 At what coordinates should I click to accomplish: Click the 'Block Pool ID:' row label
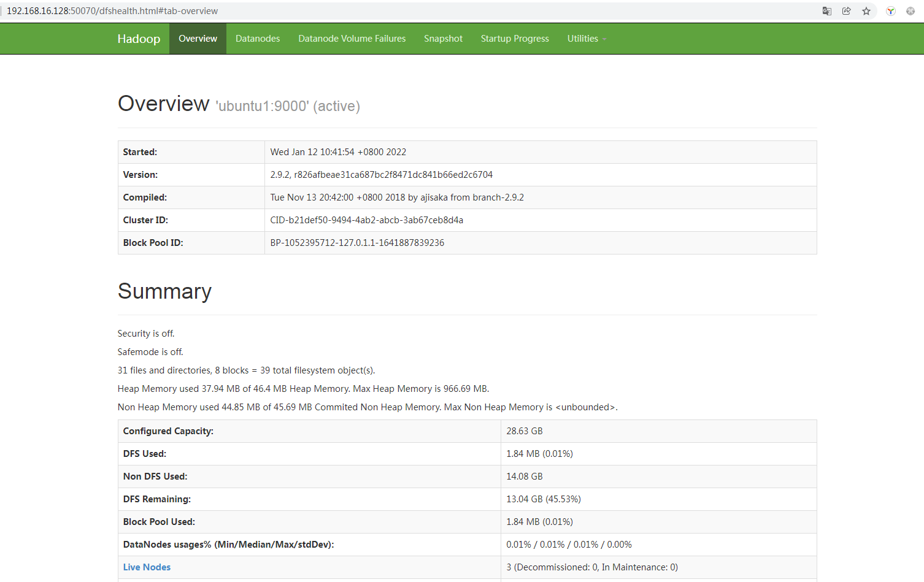pyautogui.click(x=153, y=243)
